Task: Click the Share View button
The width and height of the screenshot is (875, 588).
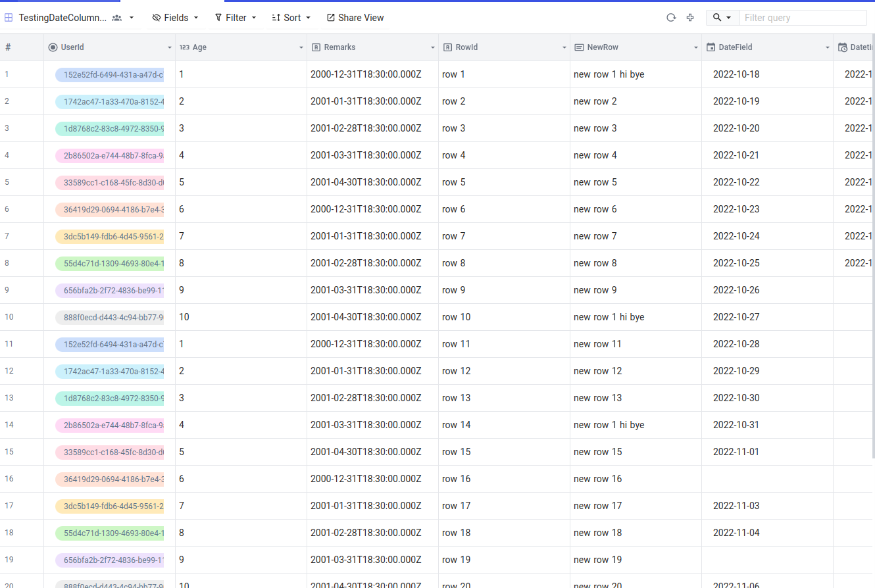Action: 355,18
